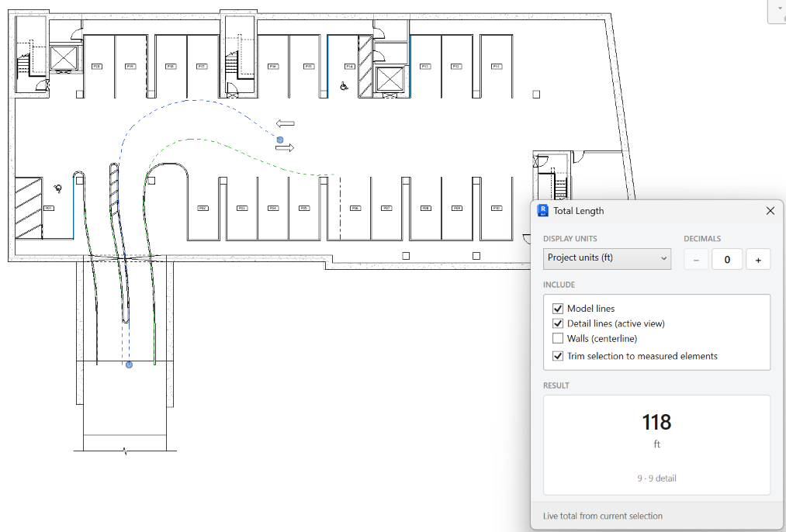
Task: Click the 118 result value
Action: [656, 423]
